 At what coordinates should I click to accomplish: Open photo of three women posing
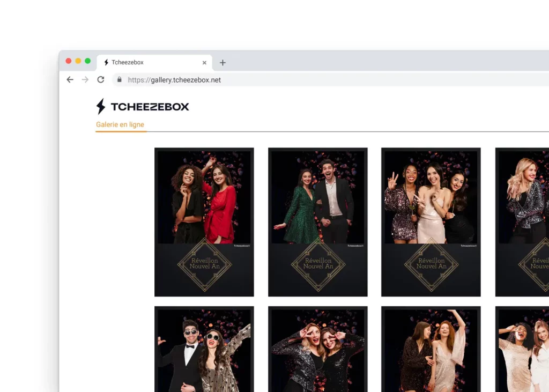coord(431,221)
